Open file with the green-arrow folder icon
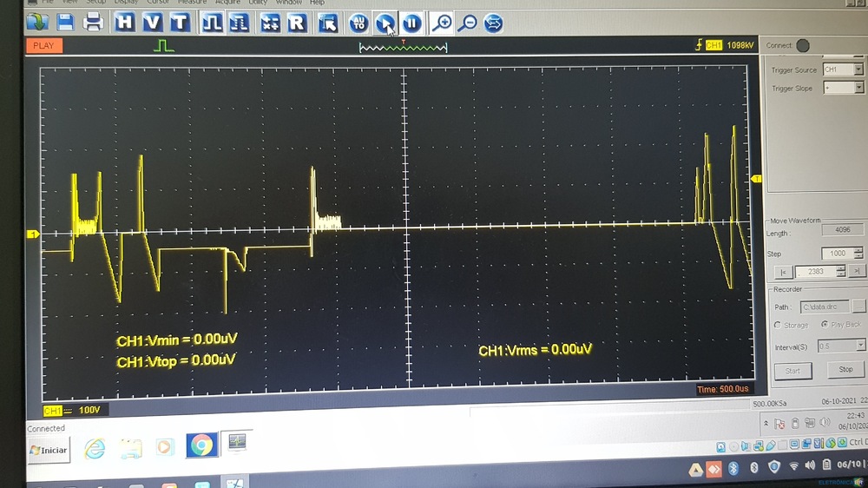This screenshot has width=868, height=488. click(37, 23)
